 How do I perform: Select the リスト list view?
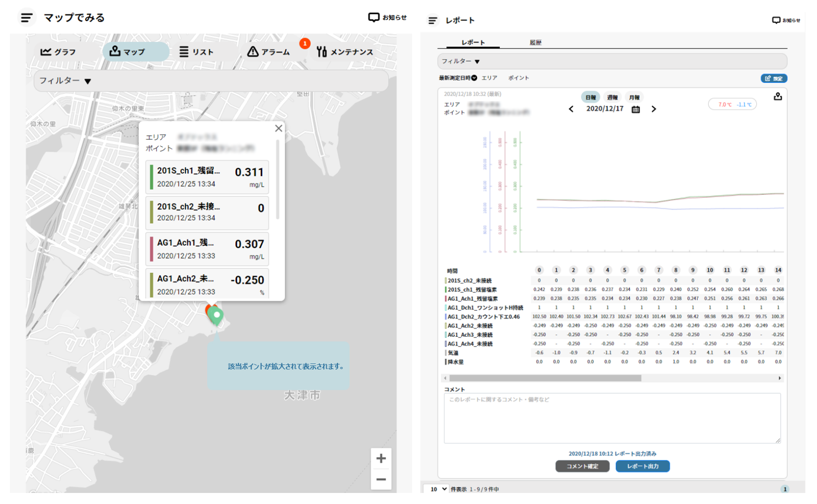point(196,52)
